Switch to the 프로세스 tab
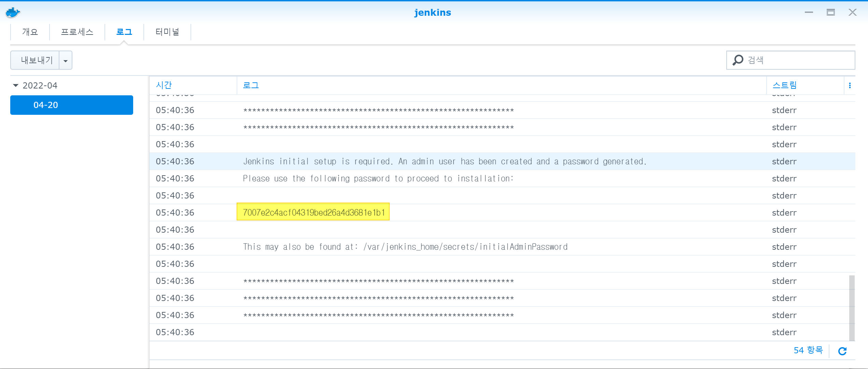This screenshot has width=868, height=369. (x=77, y=32)
